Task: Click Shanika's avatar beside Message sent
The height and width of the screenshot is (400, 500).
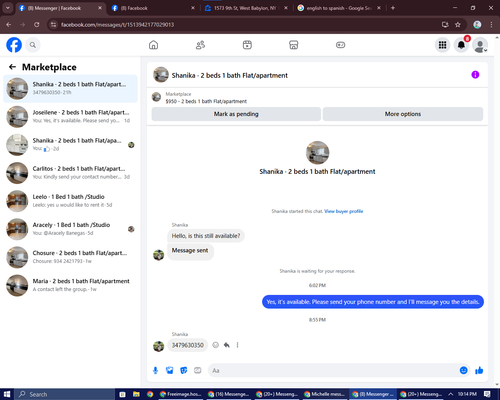Action: click(158, 255)
